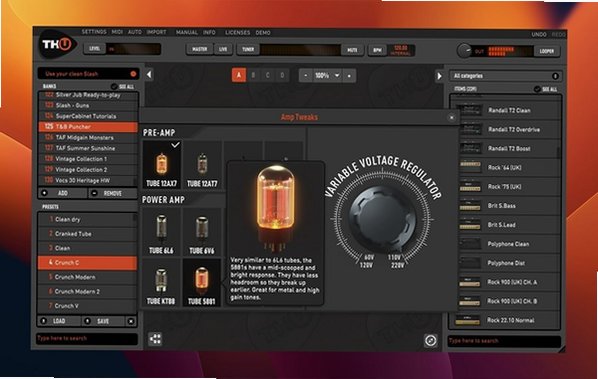
Task: Click the Variable Voltage Regulator knob
Action: [382, 219]
